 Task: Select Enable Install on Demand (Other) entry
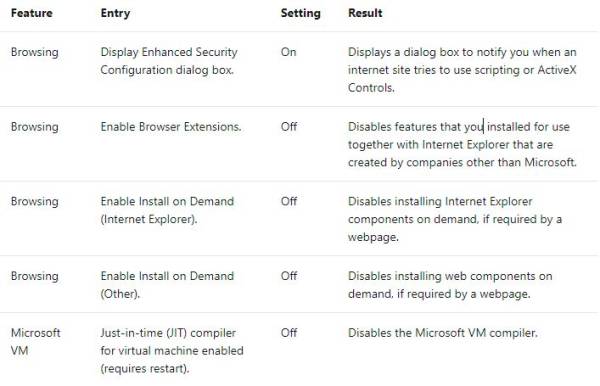[167, 285]
